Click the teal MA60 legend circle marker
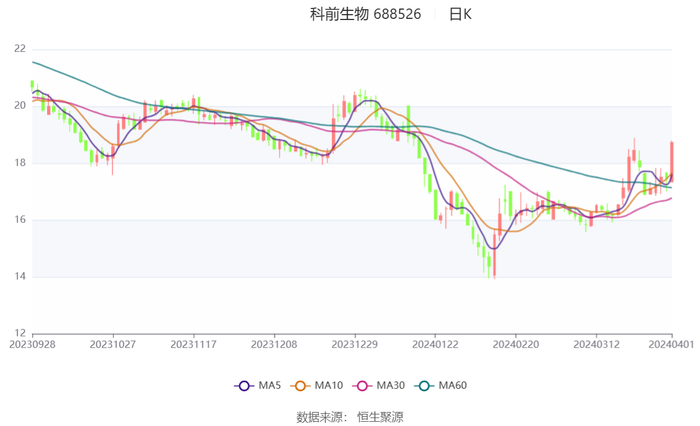Viewport: 700px width, 426px height. [424, 386]
